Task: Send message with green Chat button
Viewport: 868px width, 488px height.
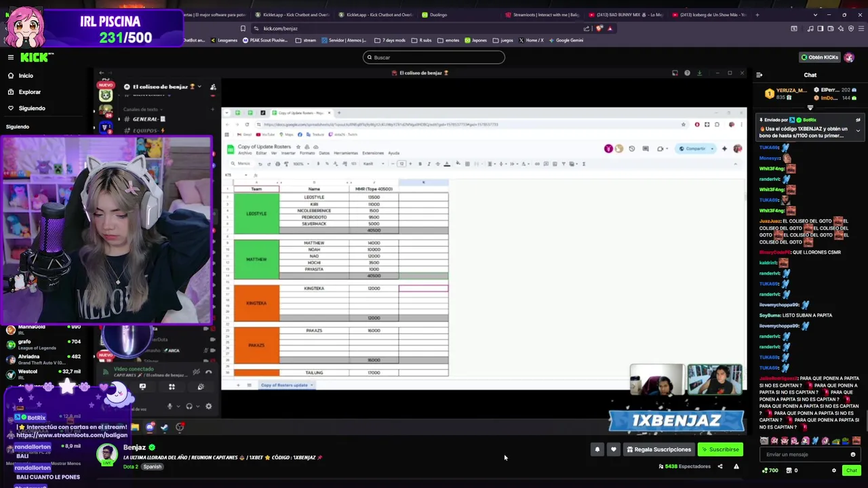Action: tap(851, 470)
